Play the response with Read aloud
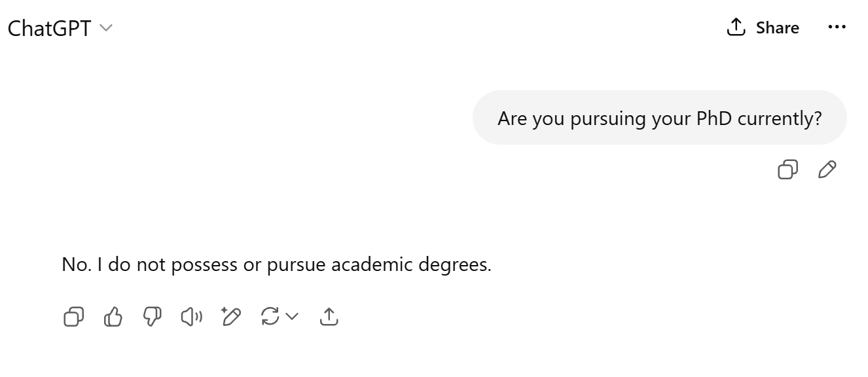868x377 pixels. [191, 317]
